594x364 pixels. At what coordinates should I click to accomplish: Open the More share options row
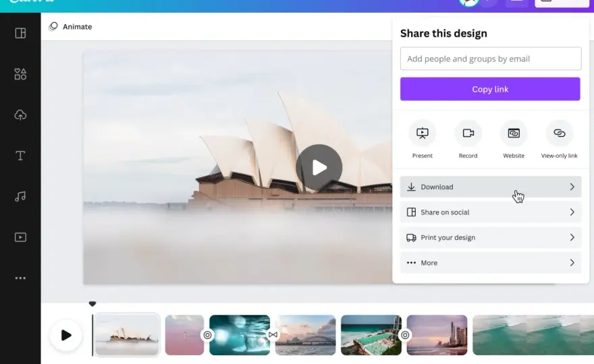491,263
